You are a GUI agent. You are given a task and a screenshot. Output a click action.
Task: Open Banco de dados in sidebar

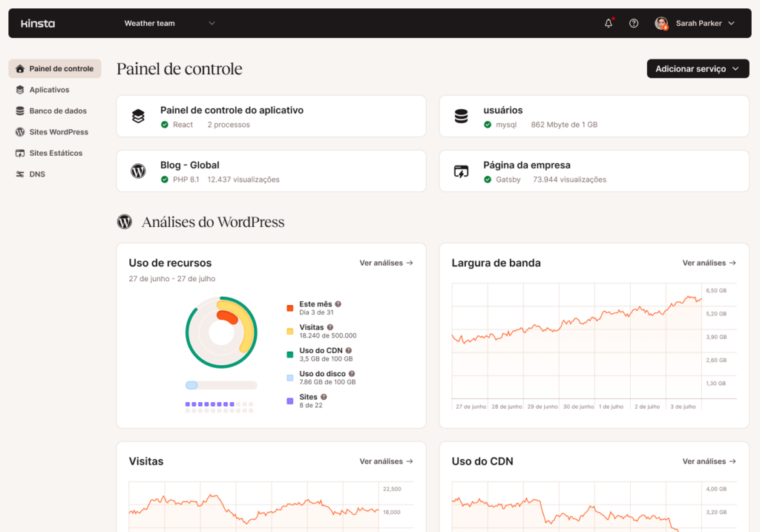tap(57, 111)
